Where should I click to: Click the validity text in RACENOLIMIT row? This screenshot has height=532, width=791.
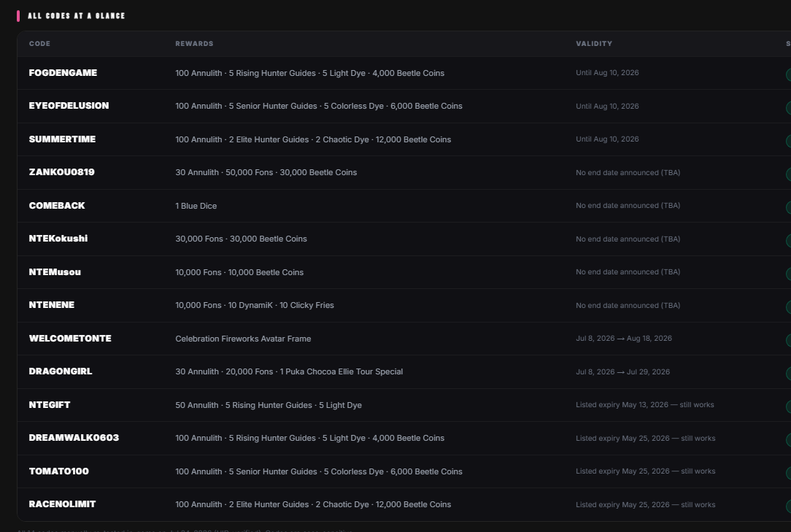point(646,504)
